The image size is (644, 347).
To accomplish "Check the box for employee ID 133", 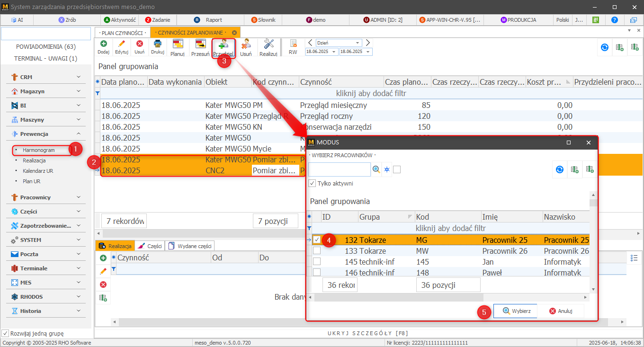I will tap(317, 251).
